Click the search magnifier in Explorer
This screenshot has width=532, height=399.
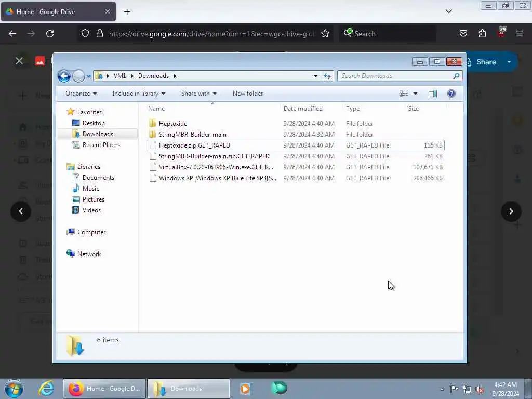pos(456,76)
